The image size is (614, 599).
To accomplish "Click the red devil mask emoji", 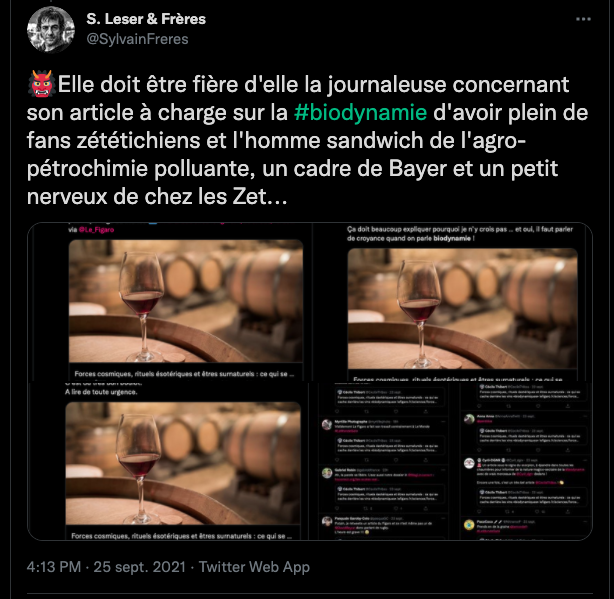I will pyautogui.click(x=40, y=84).
